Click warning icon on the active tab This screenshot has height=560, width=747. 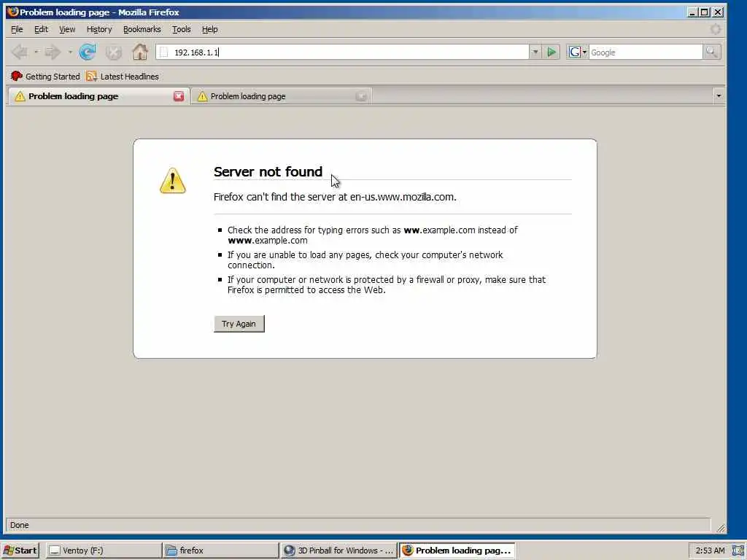pos(20,96)
